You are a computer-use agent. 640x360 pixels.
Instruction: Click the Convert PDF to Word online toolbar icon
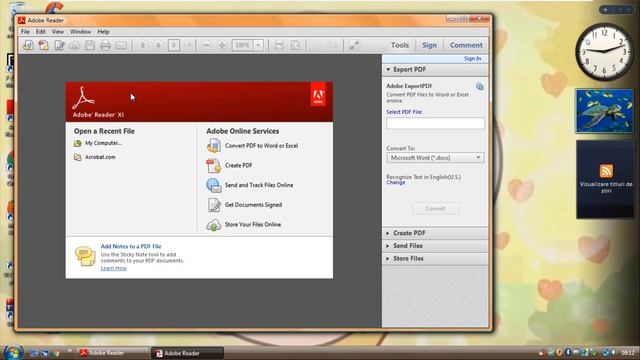(28, 45)
